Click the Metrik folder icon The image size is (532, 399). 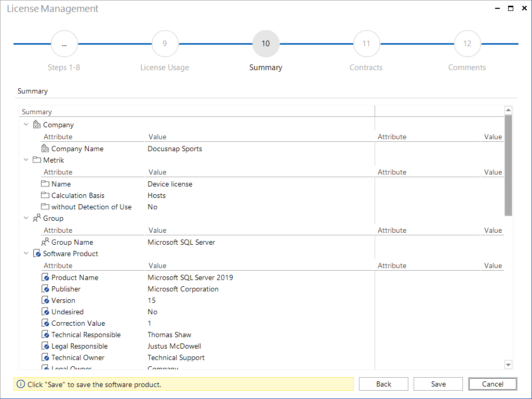(37, 160)
